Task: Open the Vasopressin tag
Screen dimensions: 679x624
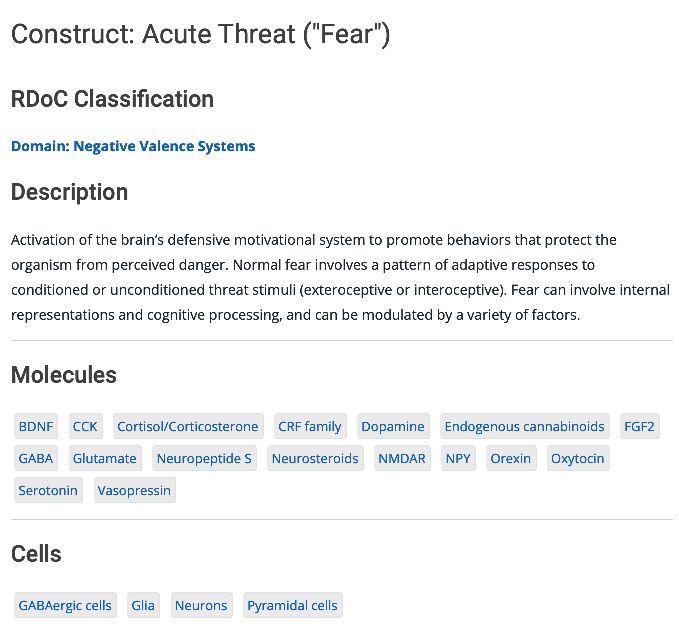Action: click(135, 491)
